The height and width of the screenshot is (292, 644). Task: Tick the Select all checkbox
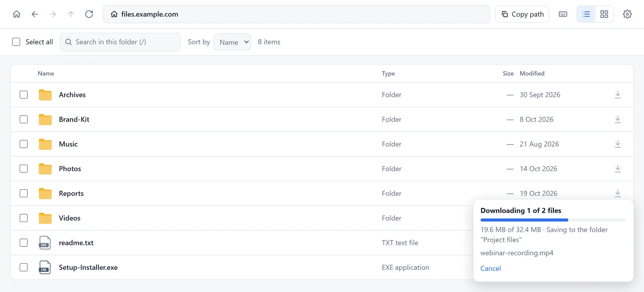point(16,42)
